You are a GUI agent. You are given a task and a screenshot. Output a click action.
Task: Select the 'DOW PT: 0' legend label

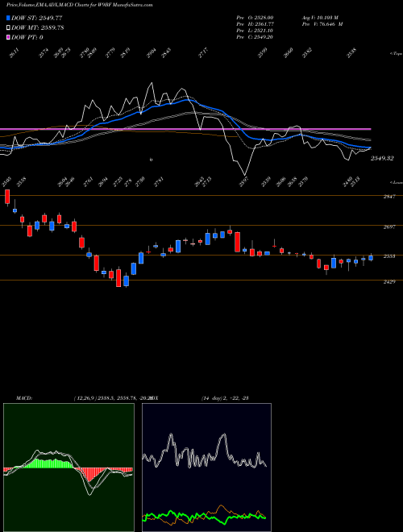27,37
